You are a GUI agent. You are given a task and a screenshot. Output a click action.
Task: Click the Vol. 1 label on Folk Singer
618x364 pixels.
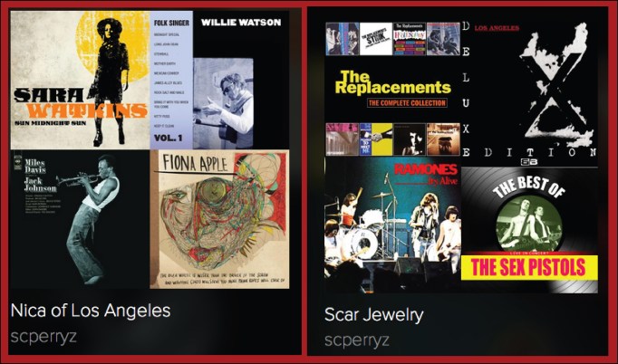169,139
